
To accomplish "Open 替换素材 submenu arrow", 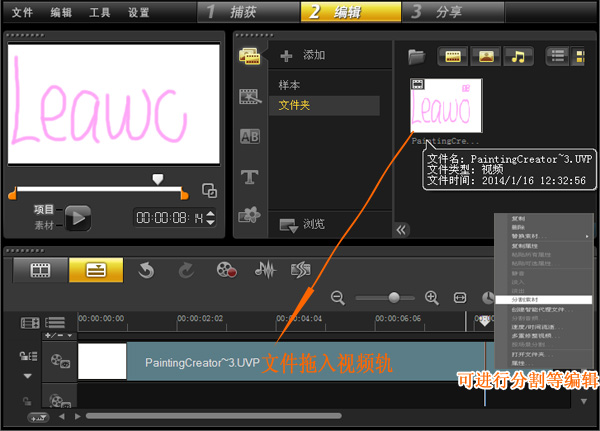I will coord(587,236).
